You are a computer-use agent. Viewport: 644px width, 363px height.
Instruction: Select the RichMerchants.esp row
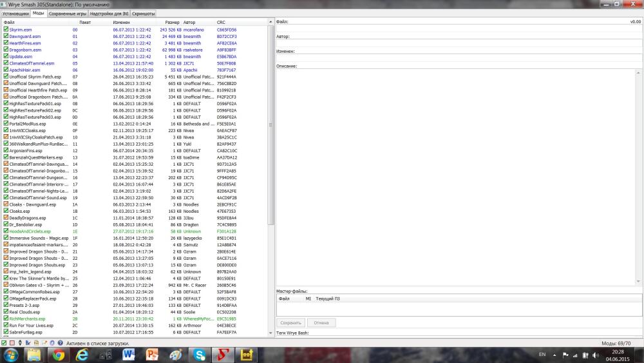(135, 319)
